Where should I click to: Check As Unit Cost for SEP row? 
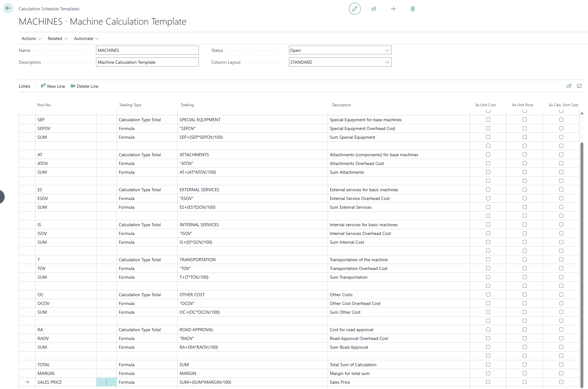pos(488,120)
